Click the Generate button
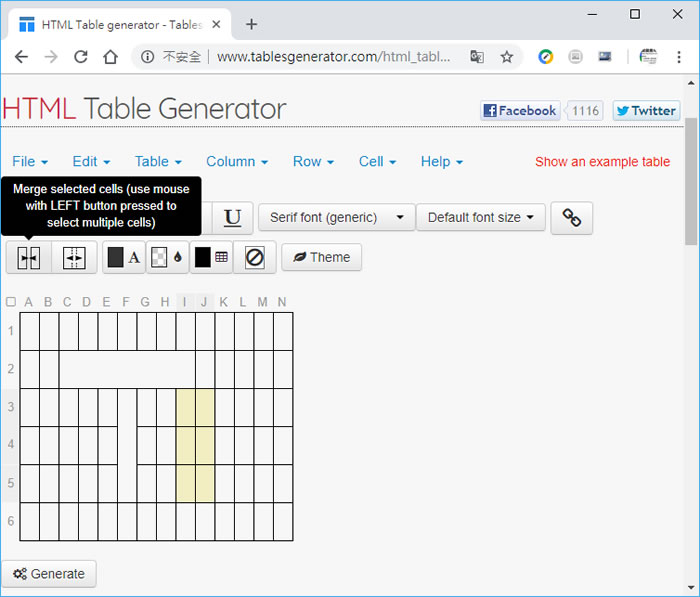The image size is (700, 597). click(49, 573)
